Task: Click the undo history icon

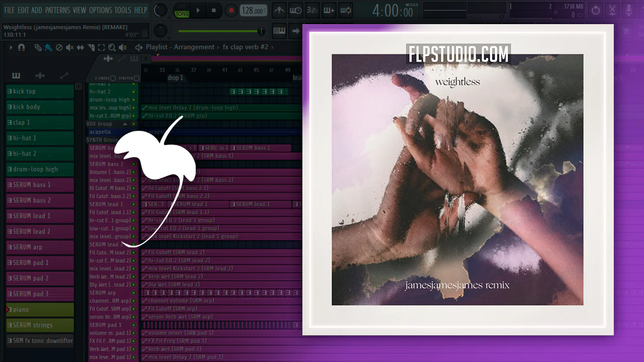Action: click(x=596, y=11)
